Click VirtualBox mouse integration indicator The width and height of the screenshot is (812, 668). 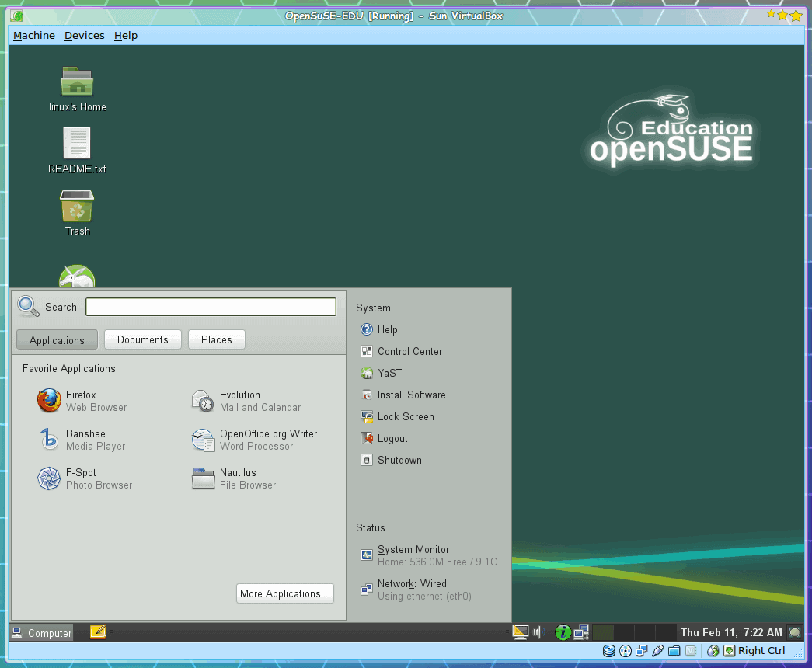pos(713,651)
